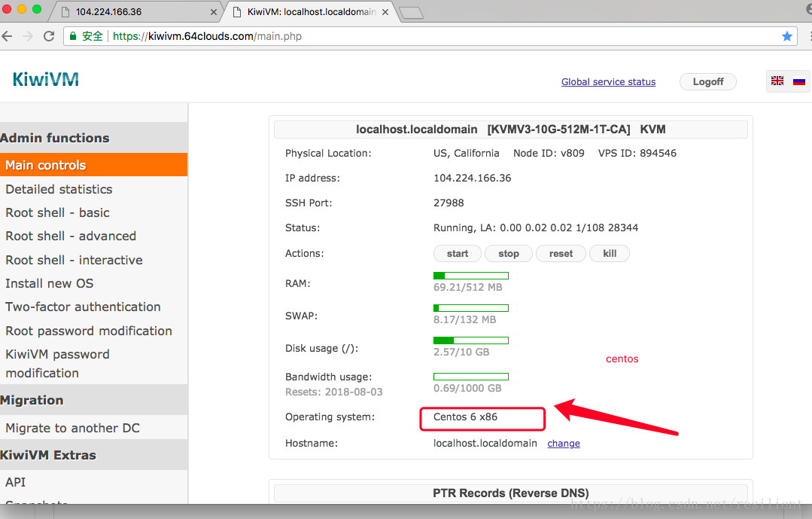The image size is (812, 519).
Task: Click the Bandwidth usage bar
Action: [x=471, y=377]
